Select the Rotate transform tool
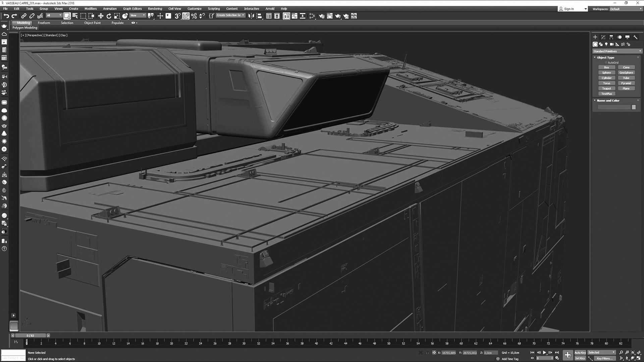 pyautogui.click(x=109, y=16)
